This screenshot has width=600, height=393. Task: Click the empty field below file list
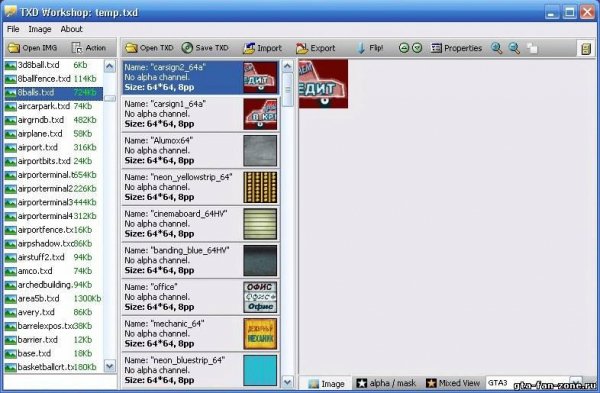tap(60, 382)
